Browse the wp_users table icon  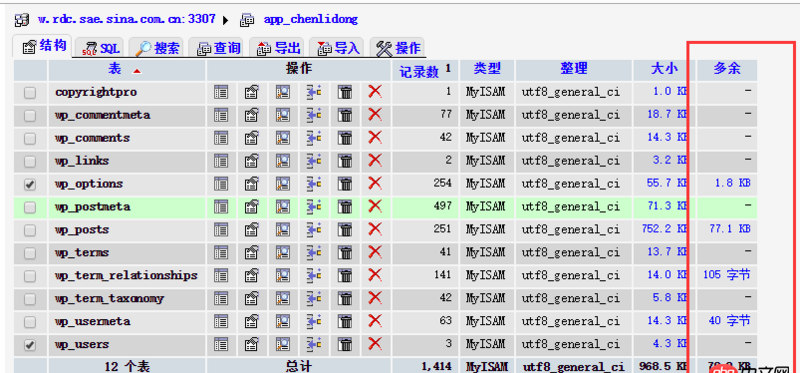[221, 344]
